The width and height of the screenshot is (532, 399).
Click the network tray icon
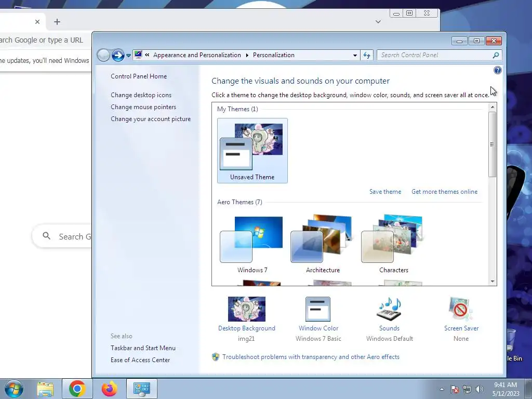[467, 389]
